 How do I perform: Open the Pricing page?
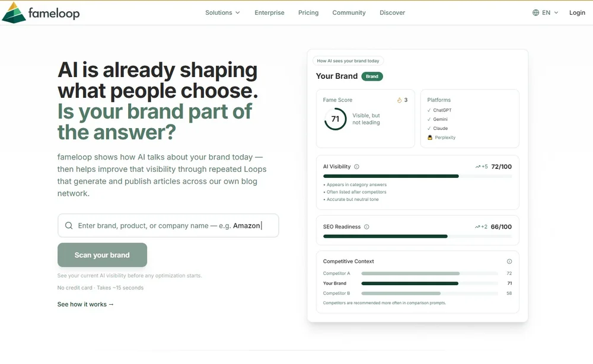(308, 12)
